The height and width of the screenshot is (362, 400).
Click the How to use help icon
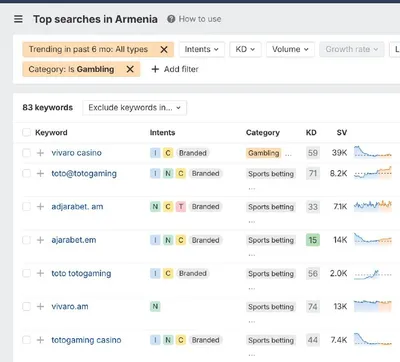click(171, 19)
